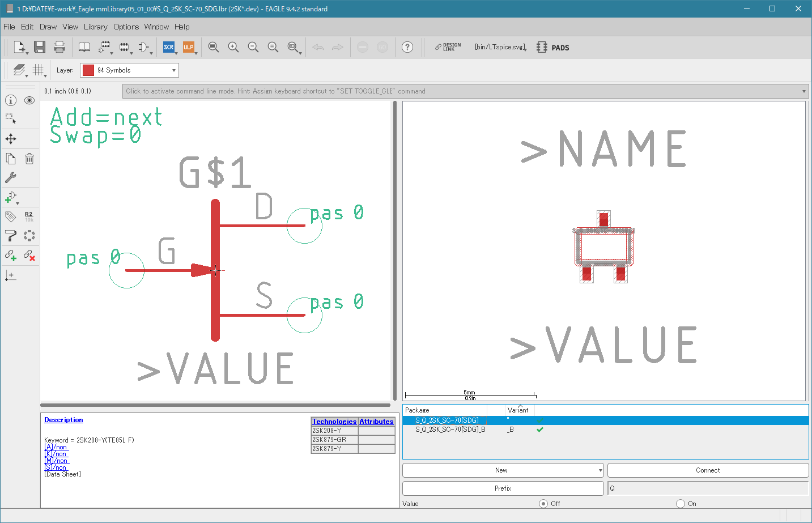Click the Print icon
This screenshot has width=812, height=523.
59,47
